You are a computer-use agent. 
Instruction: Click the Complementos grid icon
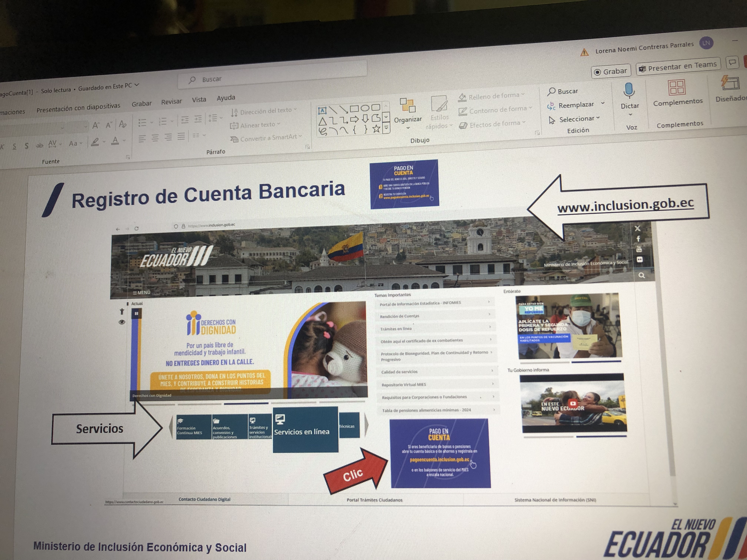click(676, 87)
